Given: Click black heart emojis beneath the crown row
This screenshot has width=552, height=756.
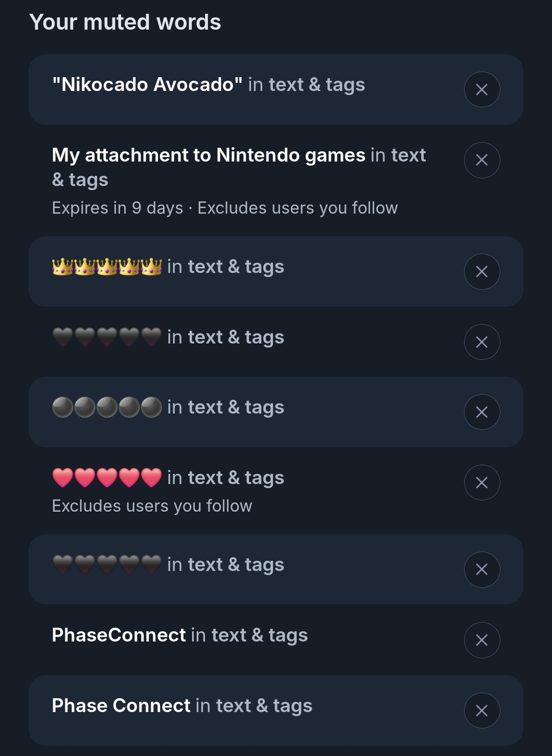Looking at the screenshot, I should [107, 337].
